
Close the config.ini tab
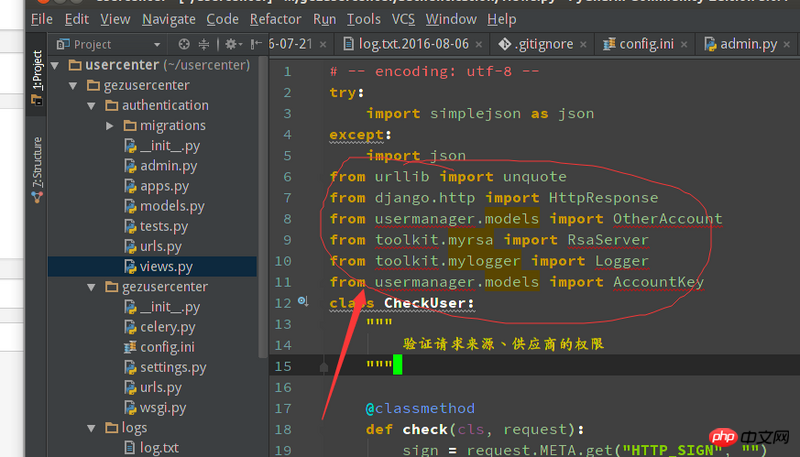click(684, 45)
